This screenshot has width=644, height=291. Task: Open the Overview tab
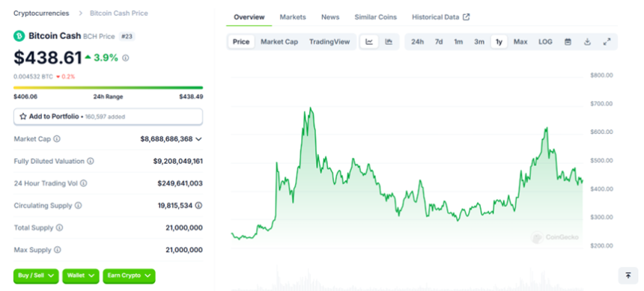pyautogui.click(x=249, y=17)
